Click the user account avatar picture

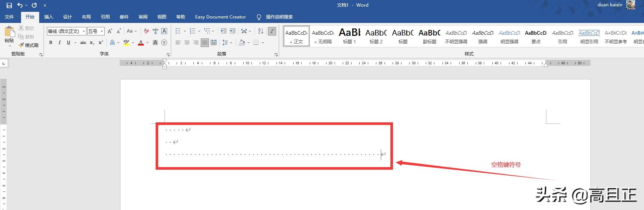(631, 5)
